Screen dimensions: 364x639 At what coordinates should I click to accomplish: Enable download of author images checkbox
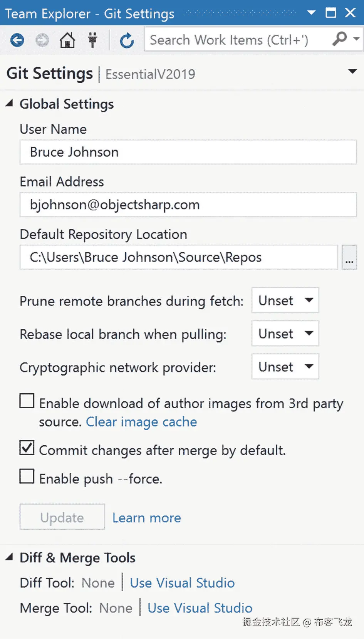pos(27,401)
